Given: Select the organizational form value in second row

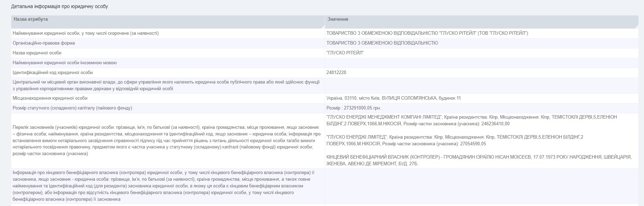Looking at the screenshot, I should pos(382,43).
